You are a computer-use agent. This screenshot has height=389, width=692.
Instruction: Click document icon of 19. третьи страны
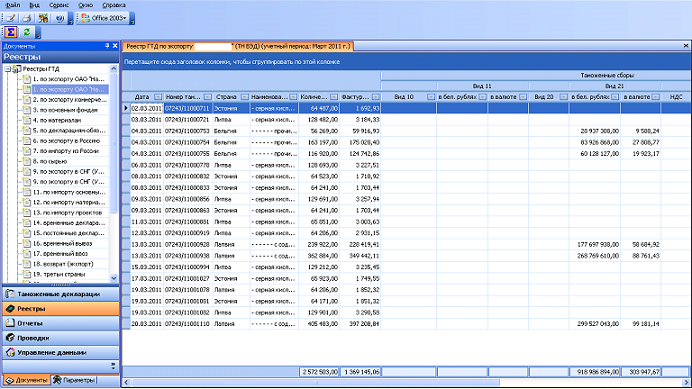[x=26, y=274]
